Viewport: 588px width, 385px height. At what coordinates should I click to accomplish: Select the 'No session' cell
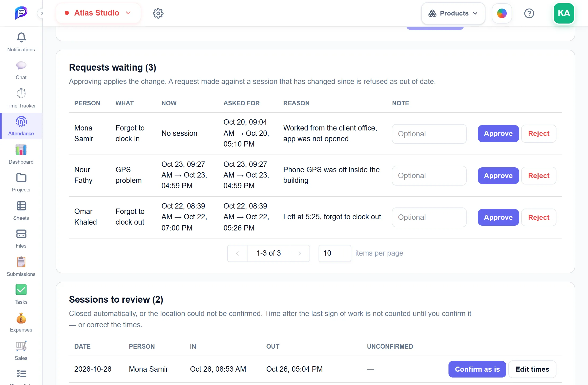point(179,133)
